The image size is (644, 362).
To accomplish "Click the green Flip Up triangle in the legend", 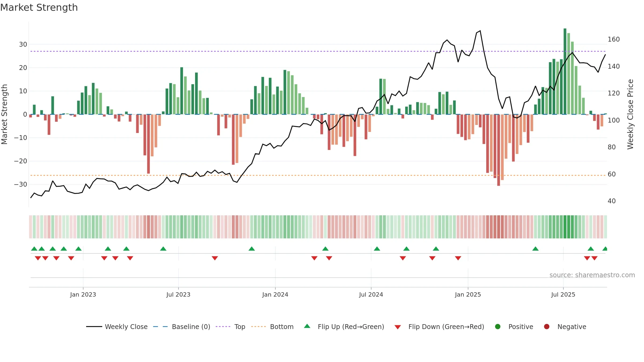I will pyautogui.click(x=307, y=326).
